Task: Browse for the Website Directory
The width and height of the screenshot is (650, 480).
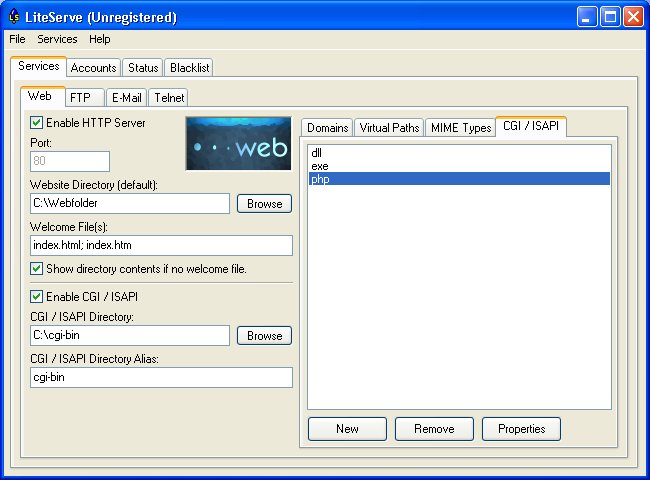Action: click(264, 204)
